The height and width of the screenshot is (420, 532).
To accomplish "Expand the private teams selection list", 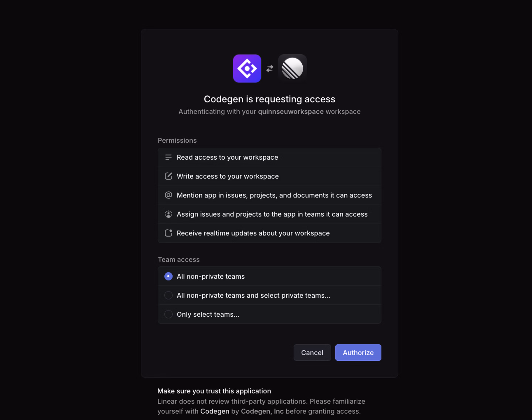I will 253,295.
